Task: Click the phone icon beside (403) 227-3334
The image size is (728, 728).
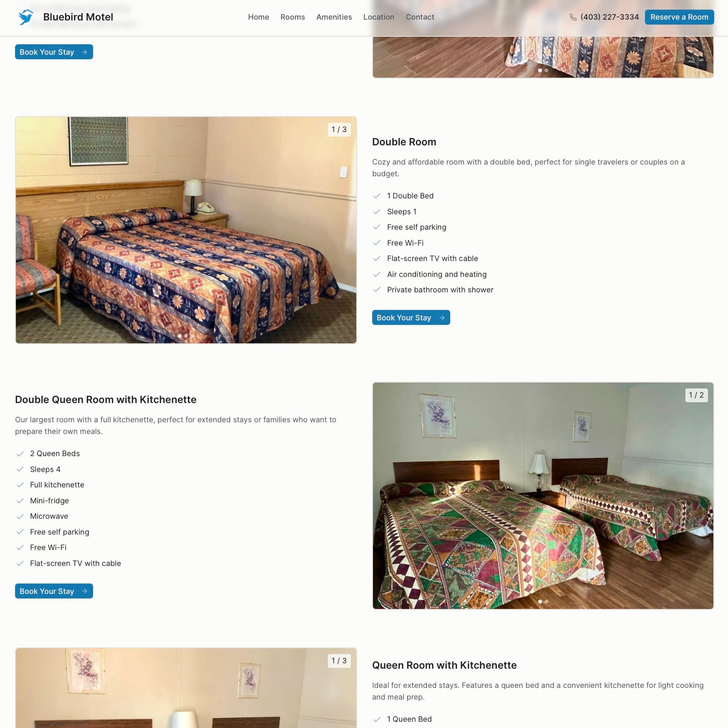Action: (573, 17)
